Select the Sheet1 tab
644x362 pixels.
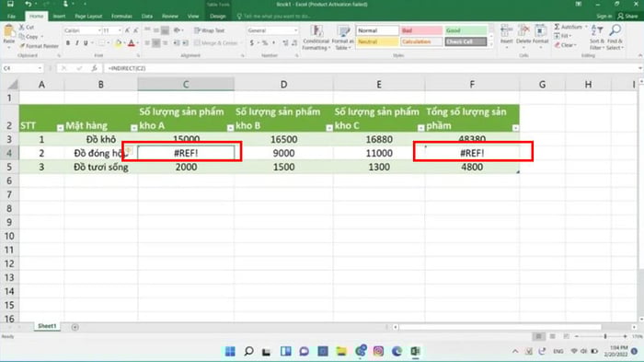[47, 326]
